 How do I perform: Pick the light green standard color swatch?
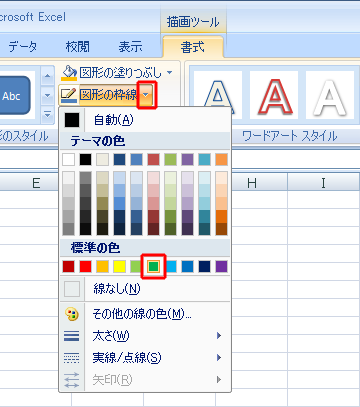[136, 267]
